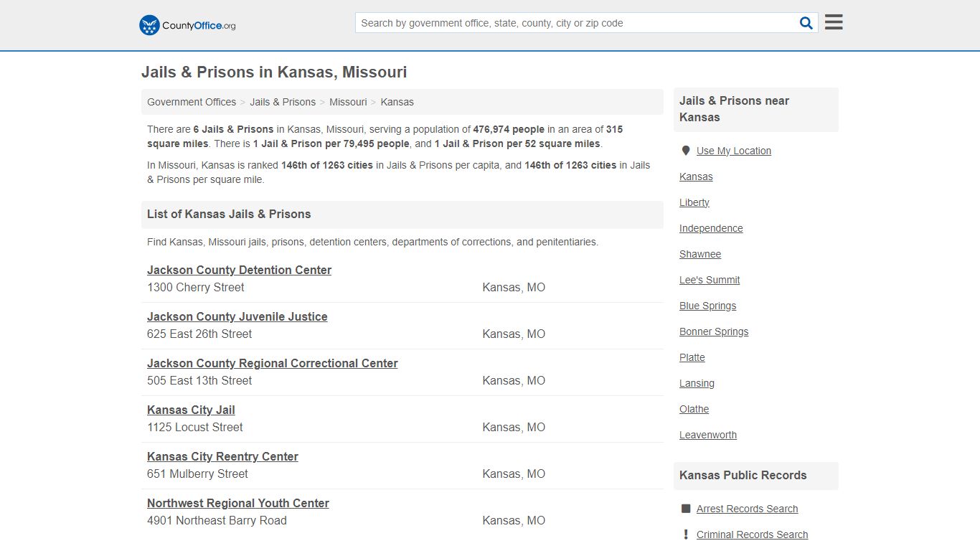Click Kansas, MO beside Kansas City Jail
This screenshot has width=980, height=551.
click(514, 427)
